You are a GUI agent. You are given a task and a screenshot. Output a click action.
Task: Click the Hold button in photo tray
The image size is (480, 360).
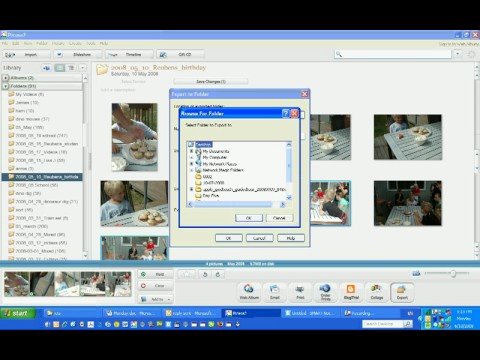[155, 274]
